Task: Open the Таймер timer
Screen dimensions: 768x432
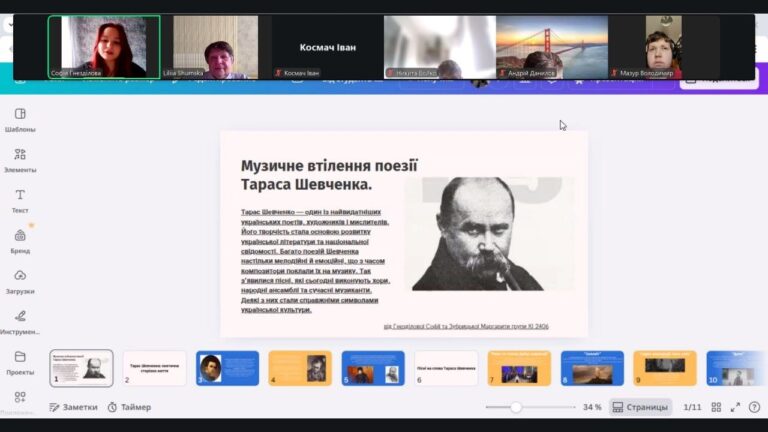Action: (129, 407)
